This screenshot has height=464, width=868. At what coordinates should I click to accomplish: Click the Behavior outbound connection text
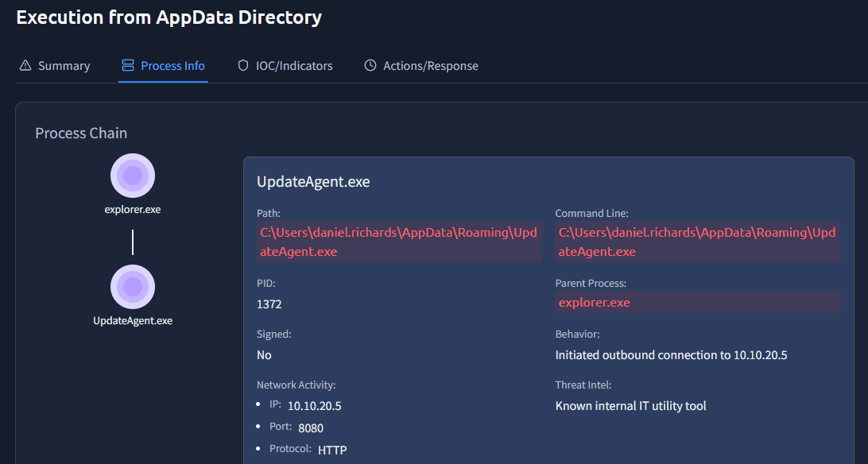[671, 355]
